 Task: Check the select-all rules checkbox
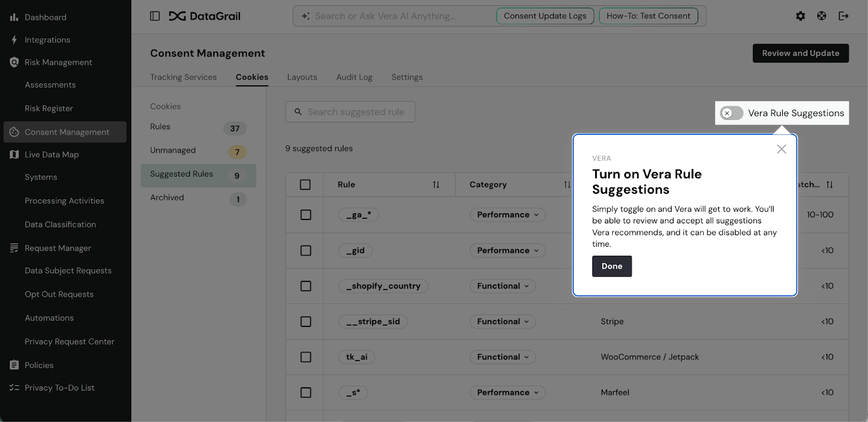point(305,185)
